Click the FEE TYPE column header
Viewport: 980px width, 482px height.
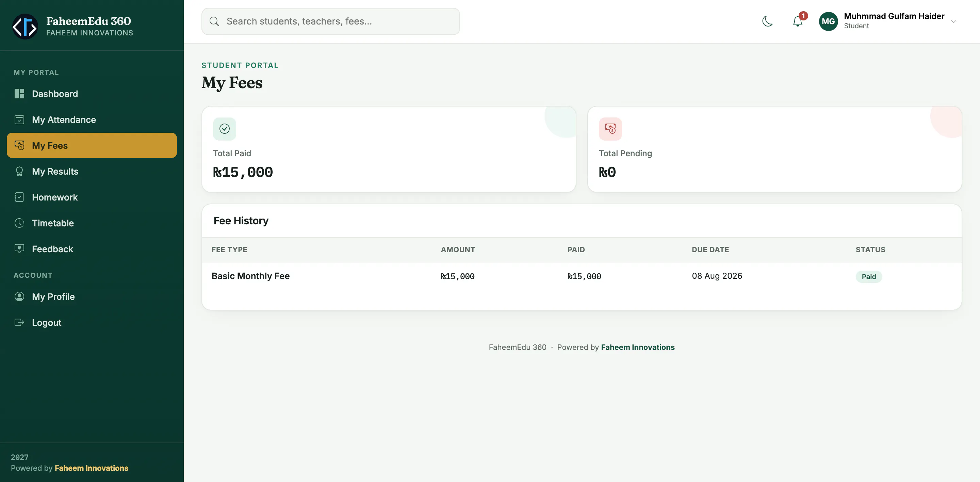(229, 250)
